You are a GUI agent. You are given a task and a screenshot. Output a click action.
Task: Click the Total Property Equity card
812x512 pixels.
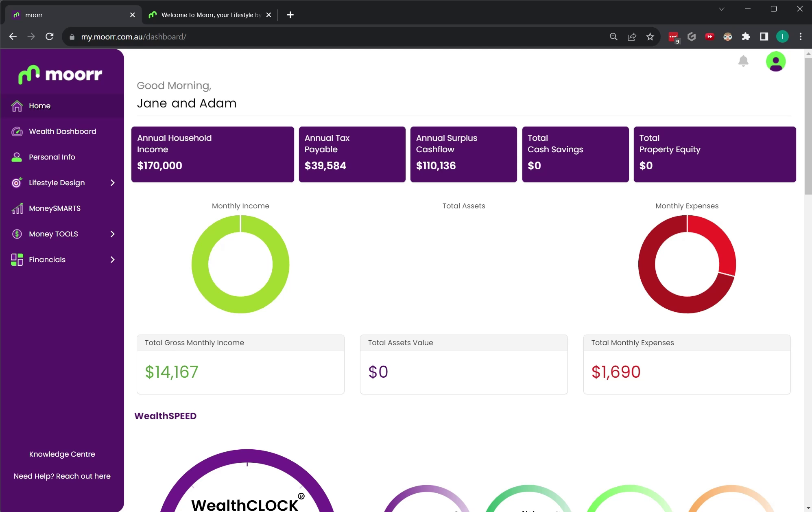715,155
